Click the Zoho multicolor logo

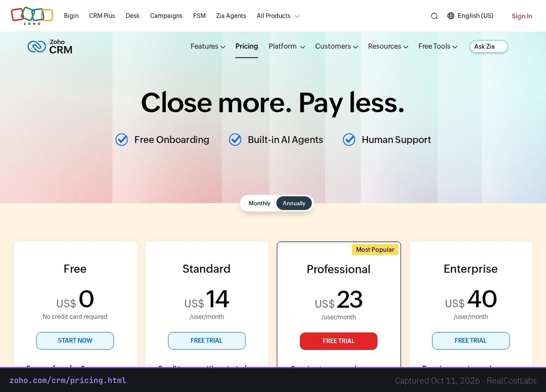click(x=32, y=16)
